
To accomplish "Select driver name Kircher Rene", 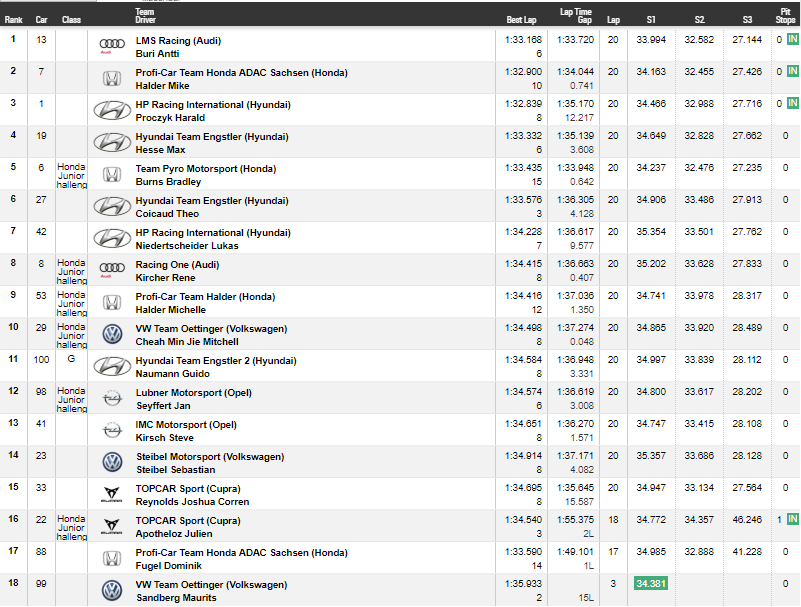I will click(166, 278).
